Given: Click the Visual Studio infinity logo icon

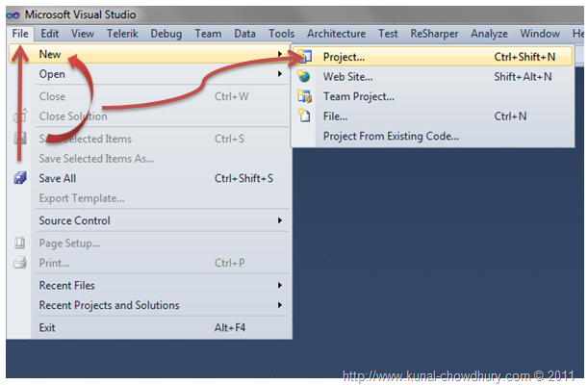Looking at the screenshot, I should pos(13,15).
